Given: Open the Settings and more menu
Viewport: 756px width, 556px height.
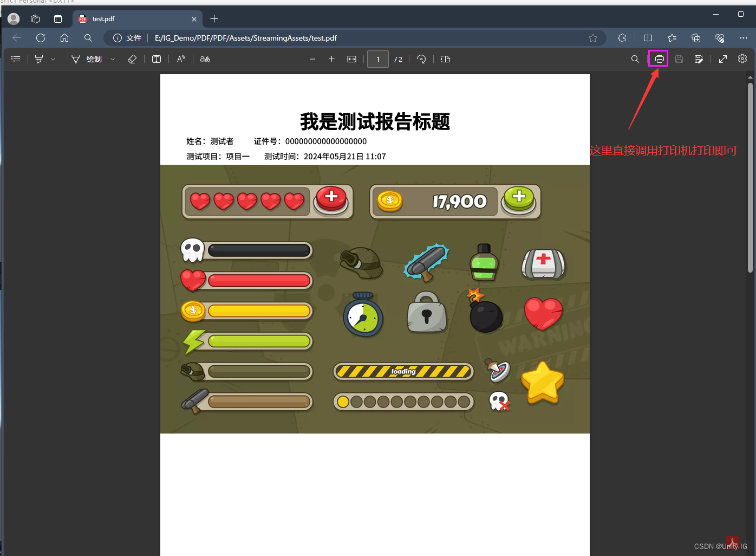Looking at the screenshot, I should click(x=744, y=38).
